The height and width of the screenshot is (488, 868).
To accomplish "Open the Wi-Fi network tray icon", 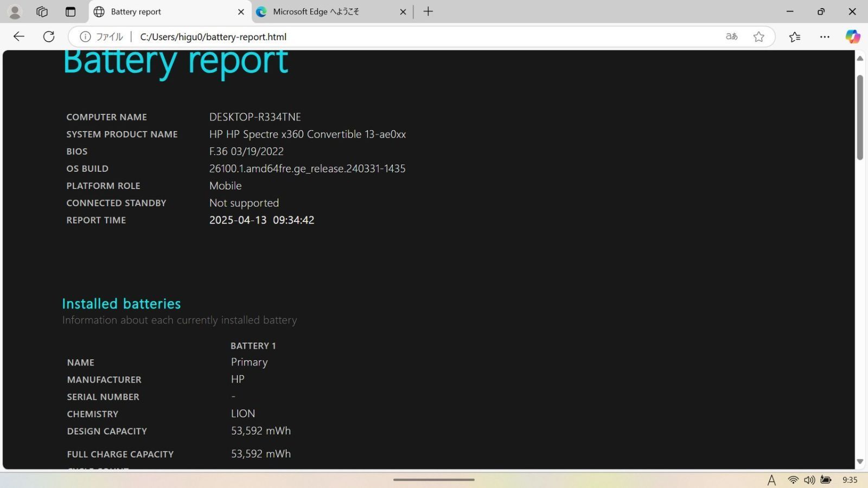I will click(x=793, y=480).
